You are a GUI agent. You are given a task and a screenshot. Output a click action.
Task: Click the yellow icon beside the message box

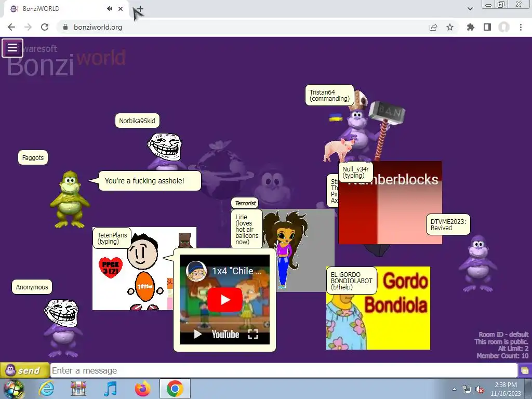[525, 370]
